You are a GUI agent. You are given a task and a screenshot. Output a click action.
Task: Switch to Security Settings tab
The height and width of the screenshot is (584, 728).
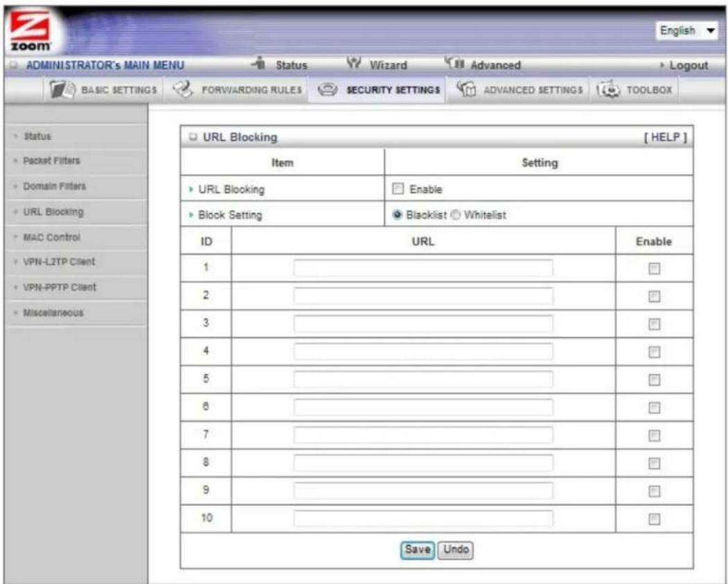(x=393, y=90)
